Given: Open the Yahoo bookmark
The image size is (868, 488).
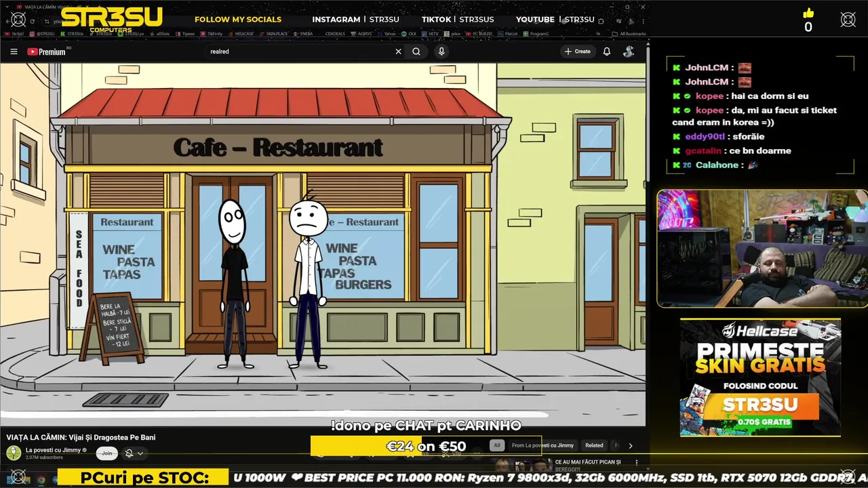Looking at the screenshot, I should [x=387, y=33].
